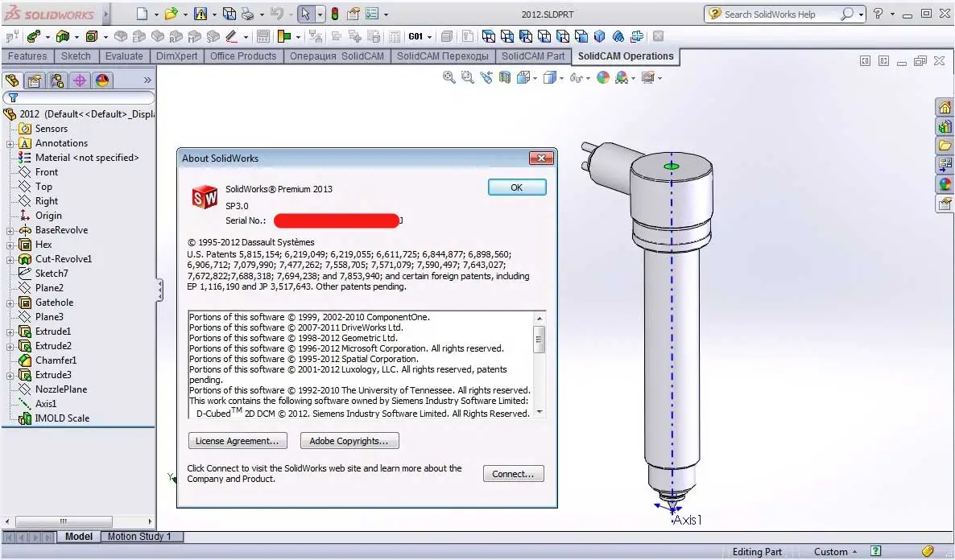Open the PropertyManager tab
The height and width of the screenshot is (560, 955).
point(35,80)
